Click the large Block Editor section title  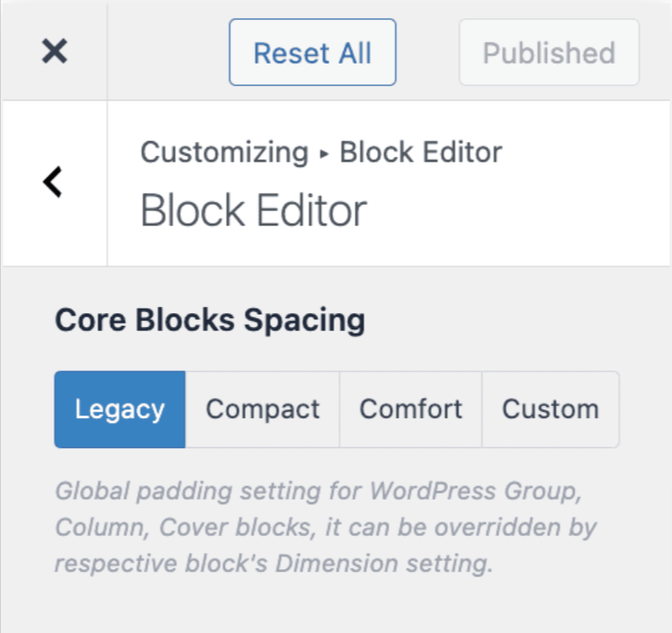[254, 211]
